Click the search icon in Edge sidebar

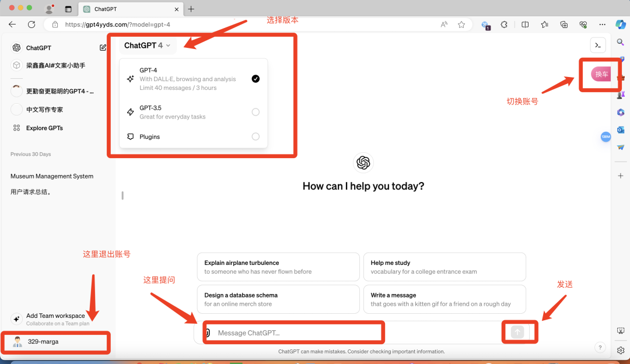(x=620, y=42)
